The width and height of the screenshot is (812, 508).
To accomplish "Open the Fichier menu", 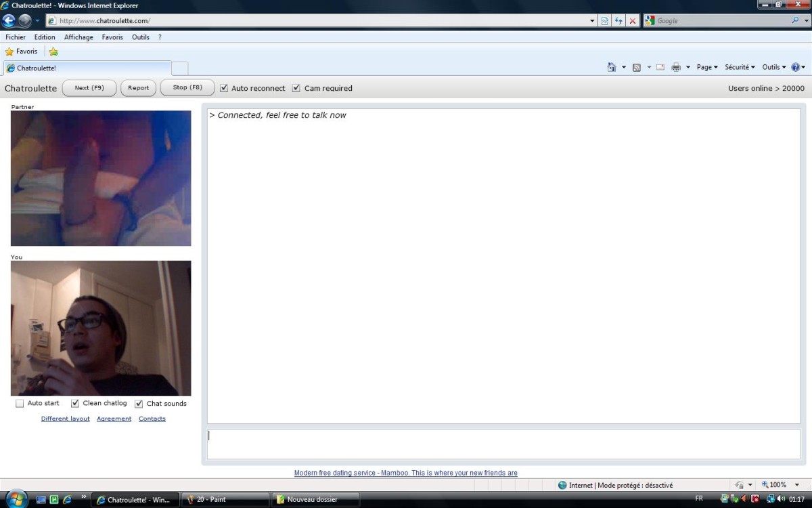I will (16, 37).
